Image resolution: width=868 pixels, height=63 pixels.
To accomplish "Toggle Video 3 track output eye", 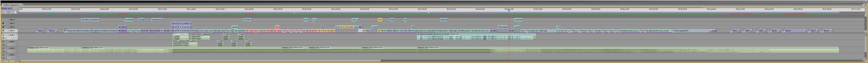I will pyautogui.click(x=3, y=23).
